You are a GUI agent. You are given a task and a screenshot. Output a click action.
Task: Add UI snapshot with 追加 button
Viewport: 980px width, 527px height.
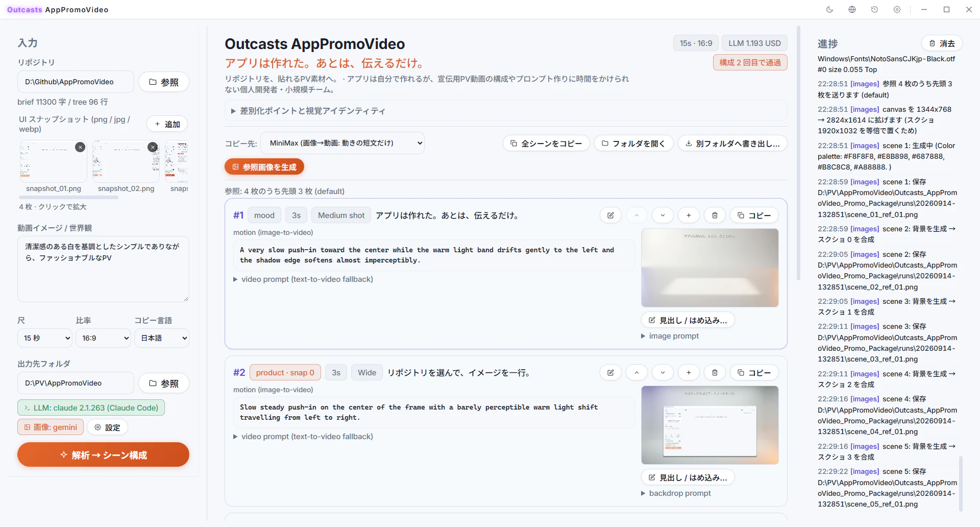pyautogui.click(x=167, y=124)
